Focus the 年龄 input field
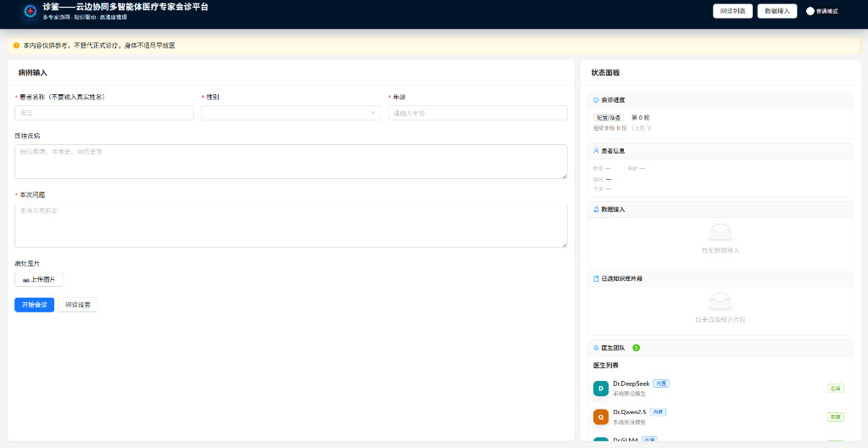This screenshot has height=448, width=868. (x=478, y=113)
